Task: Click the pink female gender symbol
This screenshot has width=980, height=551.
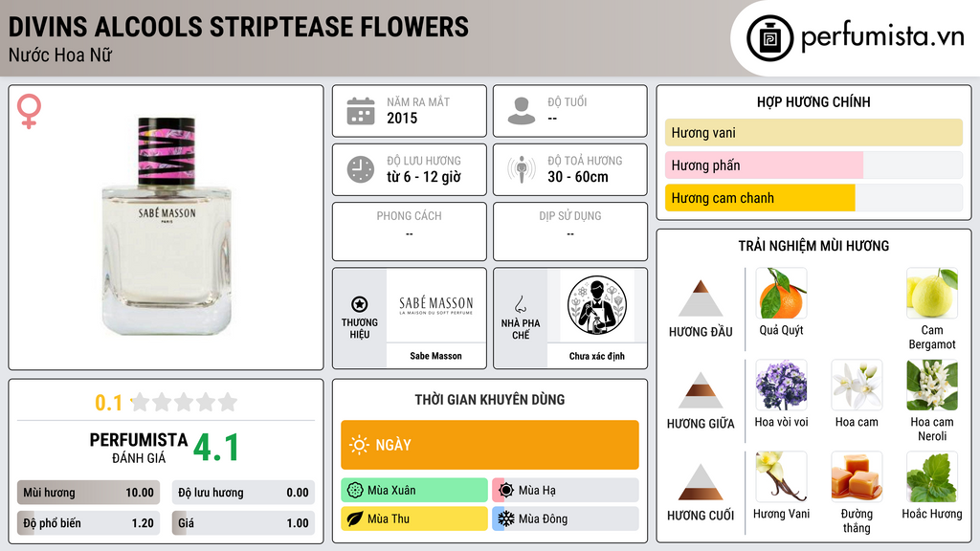Action: pos(29,111)
